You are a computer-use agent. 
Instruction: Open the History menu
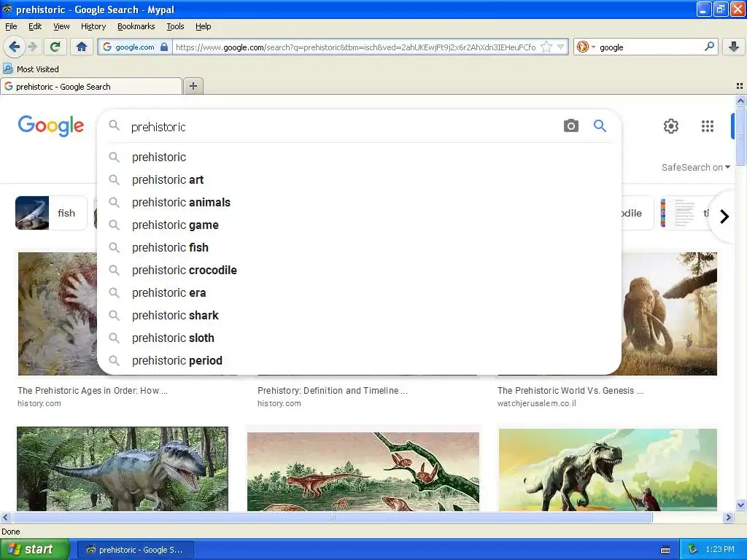[93, 26]
